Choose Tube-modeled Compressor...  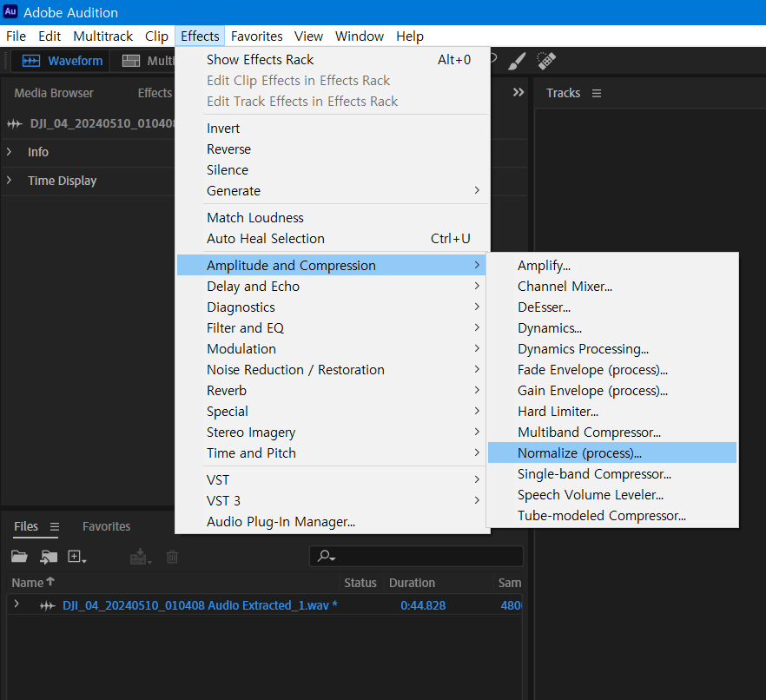[612, 515]
